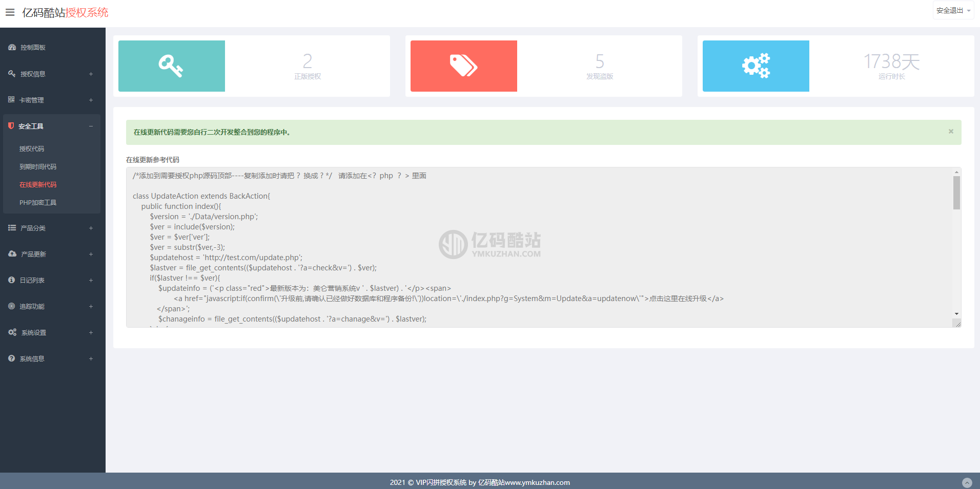Screen dimensions: 980x489
Task: Click the dashboard icon beside 控制面板
Action: [x=12, y=47]
